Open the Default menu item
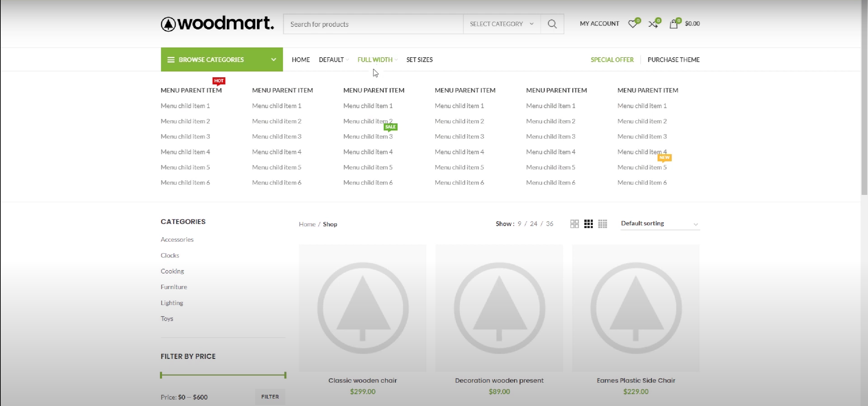The width and height of the screenshot is (868, 406). pos(331,59)
